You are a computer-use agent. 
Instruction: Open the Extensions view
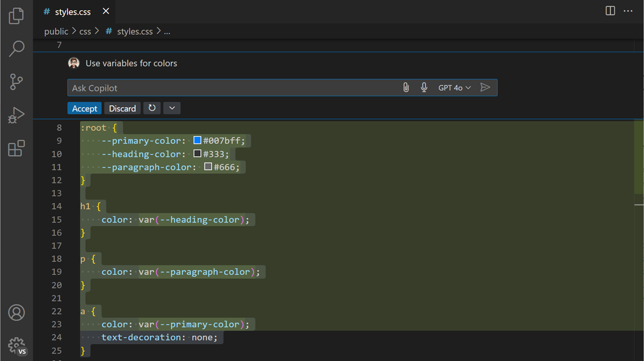coord(16,148)
